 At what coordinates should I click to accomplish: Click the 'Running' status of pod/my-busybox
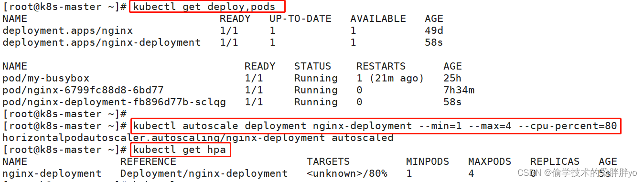click(x=316, y=78)
